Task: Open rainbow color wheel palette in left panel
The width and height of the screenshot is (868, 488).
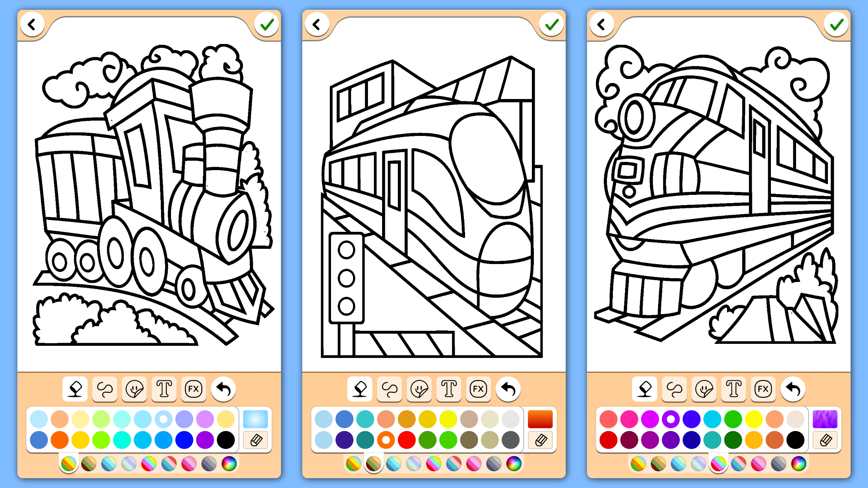Action: click(x=229, y=464)
